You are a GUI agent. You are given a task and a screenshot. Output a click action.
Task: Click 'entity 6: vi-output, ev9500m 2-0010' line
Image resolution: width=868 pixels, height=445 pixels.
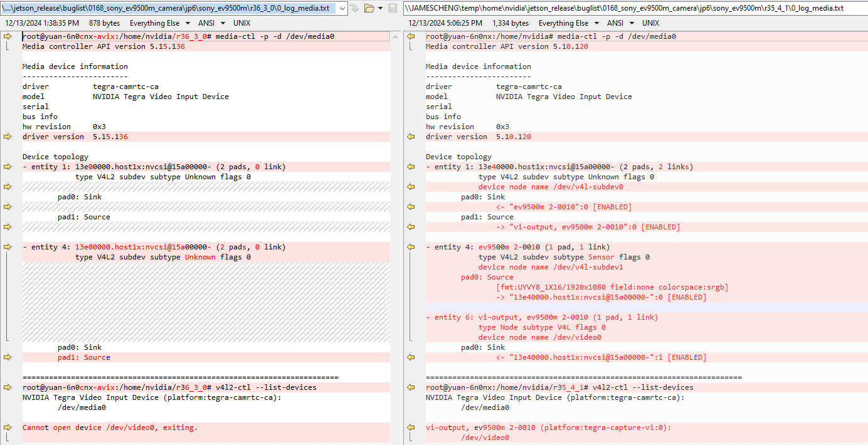[542, 317]
